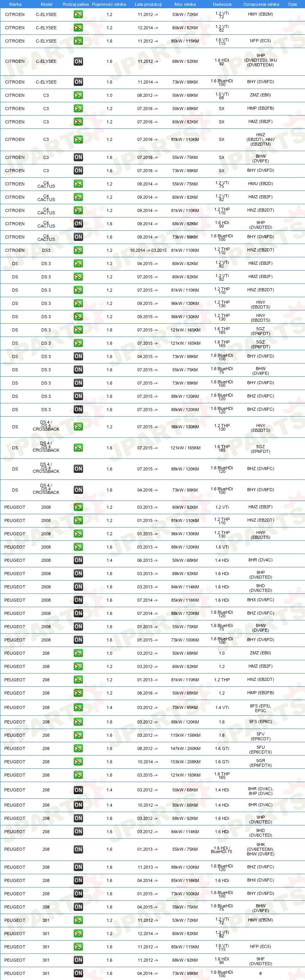Click diesel ON icon in Citroen C3 55kW / 75KM row
This screenshot has width=305, height=980.
[78, 157]
